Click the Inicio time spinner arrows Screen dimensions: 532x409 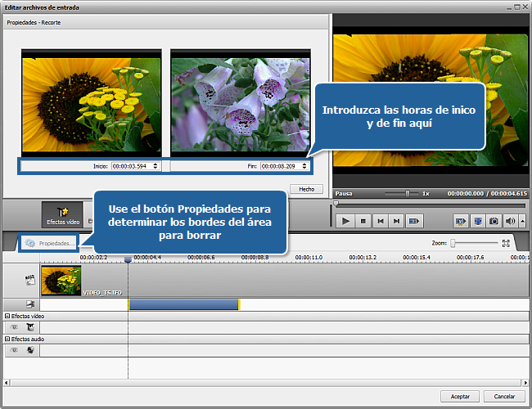pyautogui.click(x=156, y=166)
